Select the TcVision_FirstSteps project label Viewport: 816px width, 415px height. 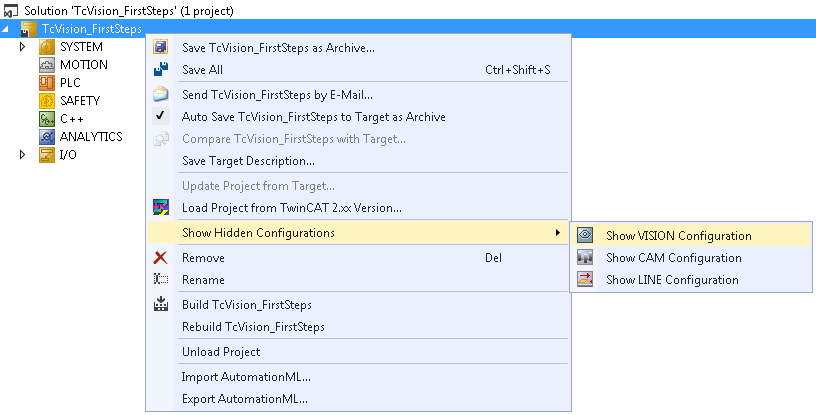(x=92, y=29)
